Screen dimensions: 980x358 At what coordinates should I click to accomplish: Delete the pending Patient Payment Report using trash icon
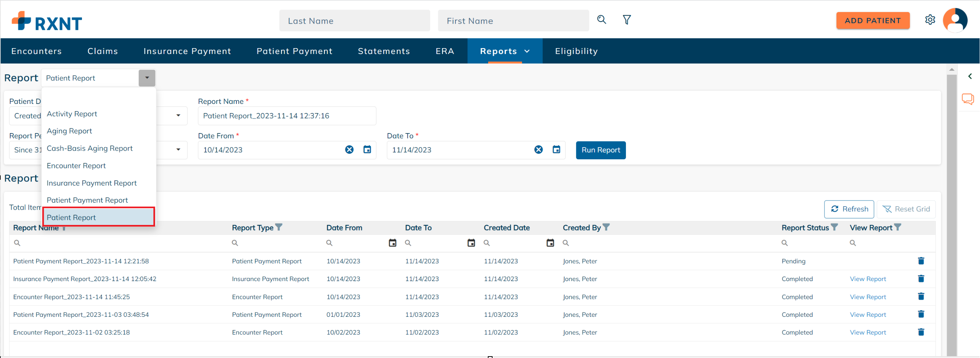(x=921, y=261)
